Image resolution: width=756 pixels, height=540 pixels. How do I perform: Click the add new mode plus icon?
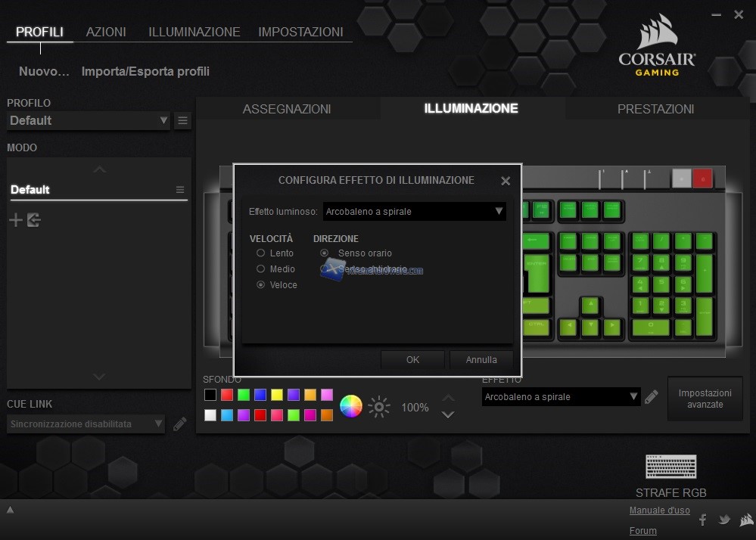(15, 220)
